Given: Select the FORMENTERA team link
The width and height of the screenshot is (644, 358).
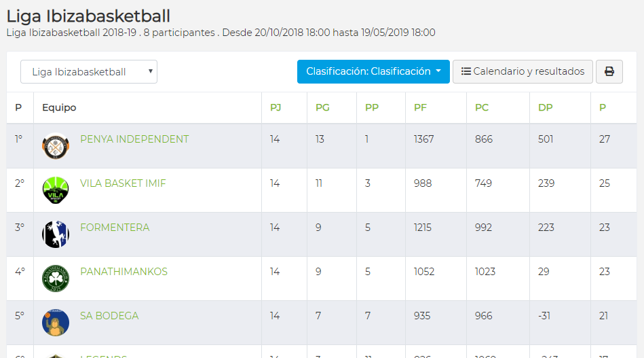Looking at the screenshot, I should (115, 228).
